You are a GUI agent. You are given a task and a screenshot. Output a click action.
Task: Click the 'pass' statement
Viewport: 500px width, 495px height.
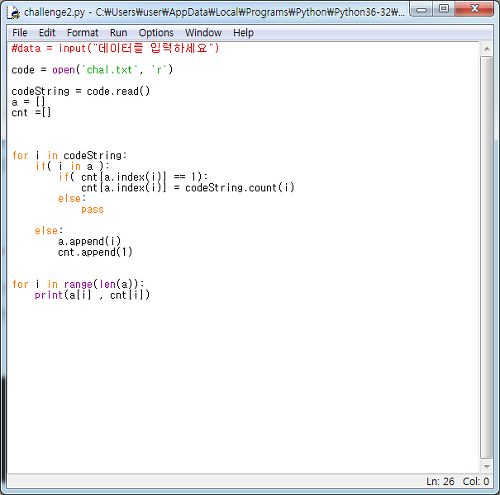92,209
